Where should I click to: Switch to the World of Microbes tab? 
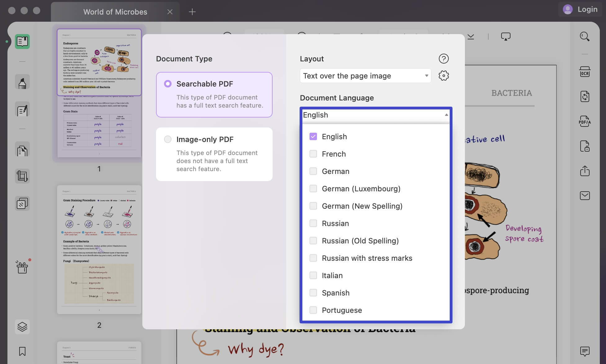[x=115, y=12]
